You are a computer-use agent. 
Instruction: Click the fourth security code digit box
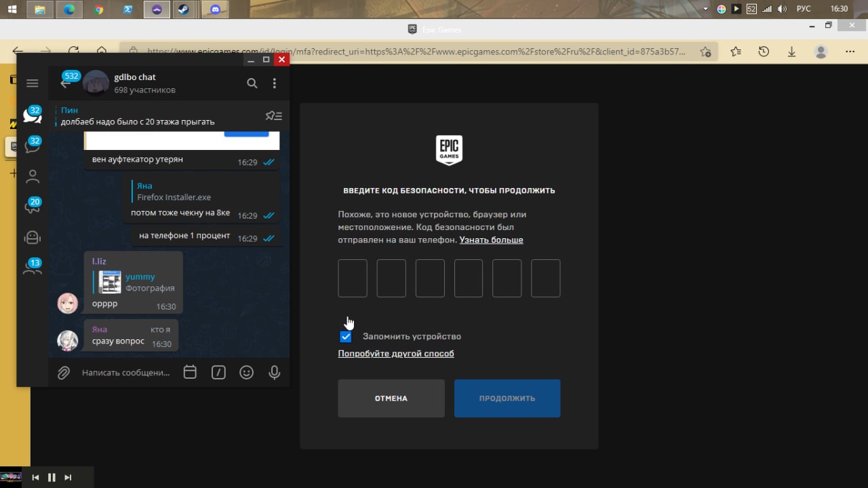(469, 278)
